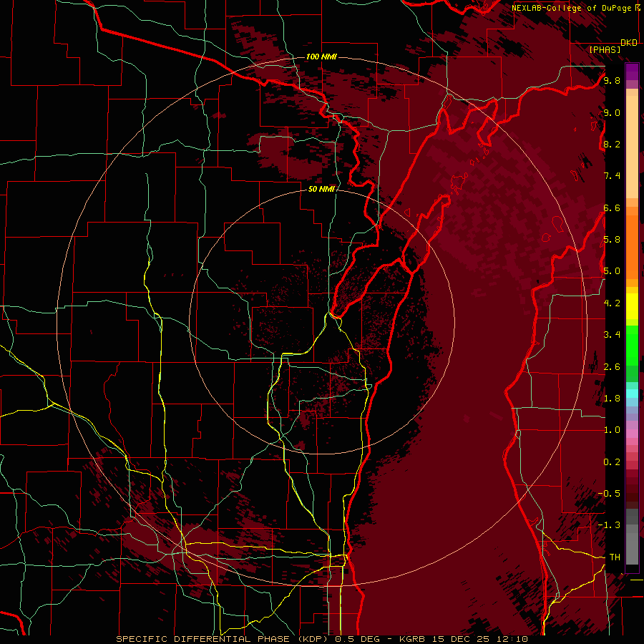Click the 9.8 value on the color scale
Image resolution: width=644 pixels, height=644 pixels.
point(612,80)
